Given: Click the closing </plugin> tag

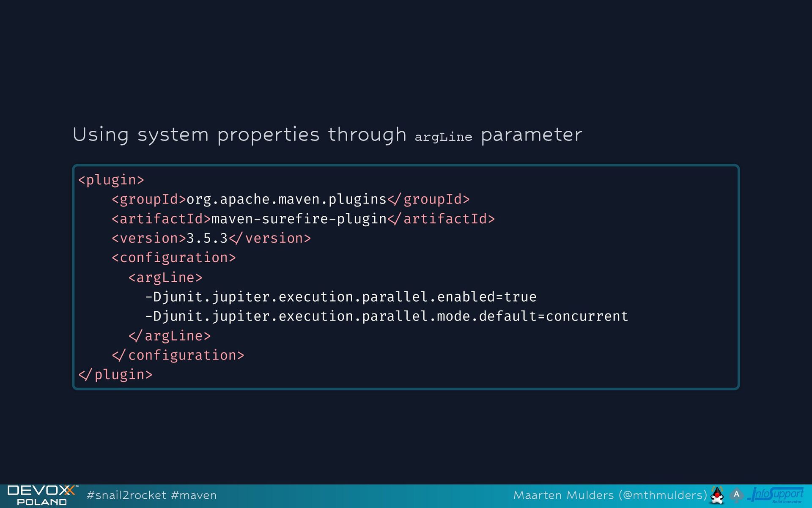Looking at the screenshot, I should click(x=115, y=375).
